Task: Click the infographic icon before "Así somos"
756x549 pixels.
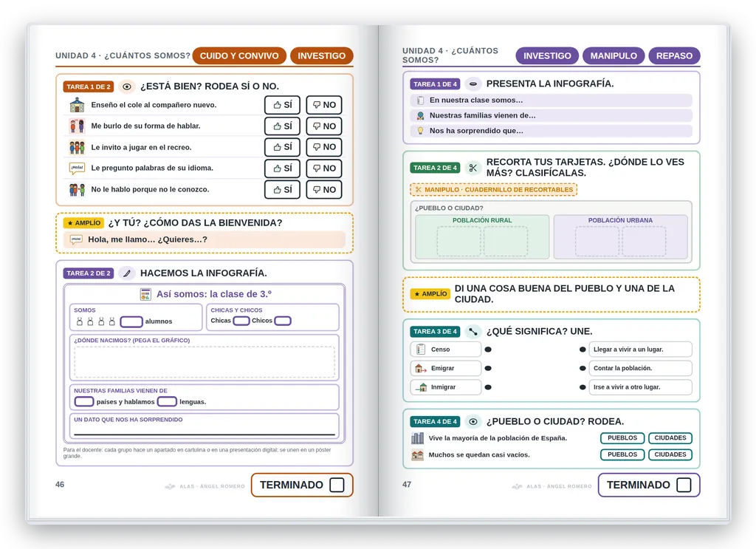Action: pyautogui.click(x=145, y=294)
